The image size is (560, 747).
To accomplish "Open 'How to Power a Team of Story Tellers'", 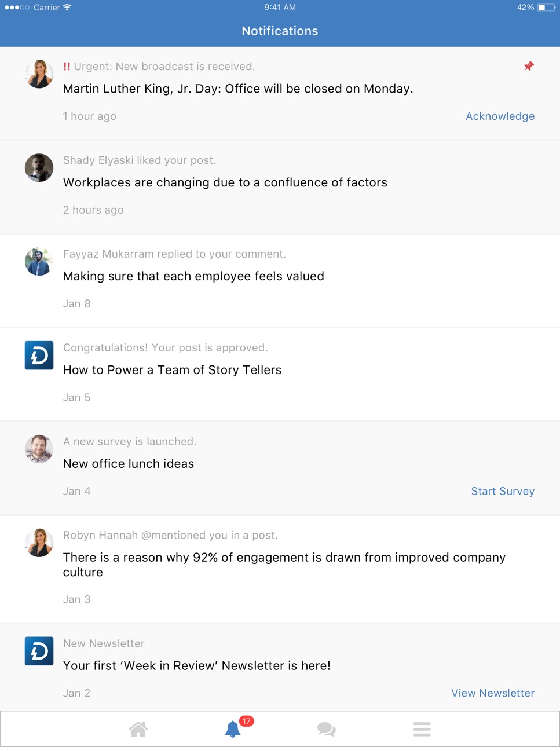I will pos(172,370).
